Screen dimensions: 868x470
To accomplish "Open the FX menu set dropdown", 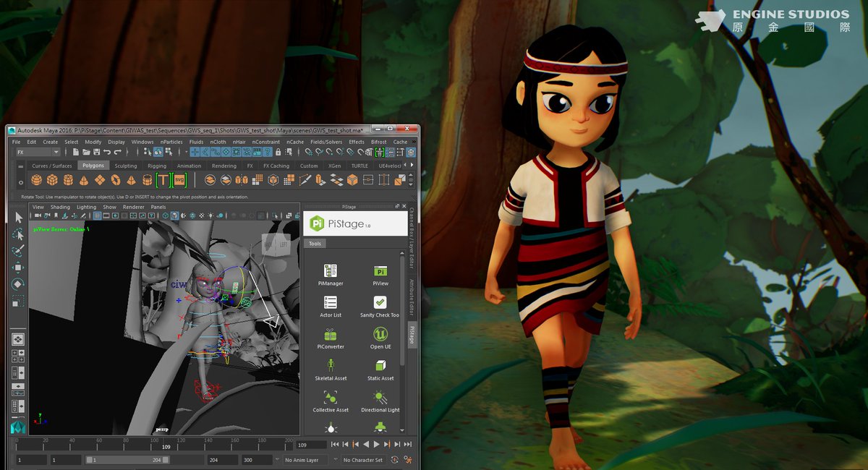I will click(38, 153).
